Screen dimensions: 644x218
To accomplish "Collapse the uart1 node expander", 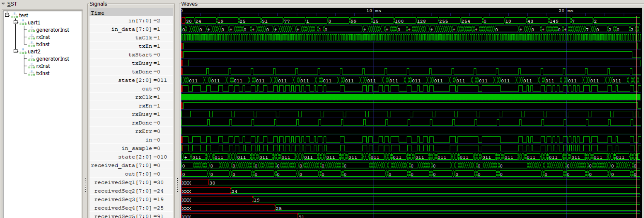I will coord(15,22).
